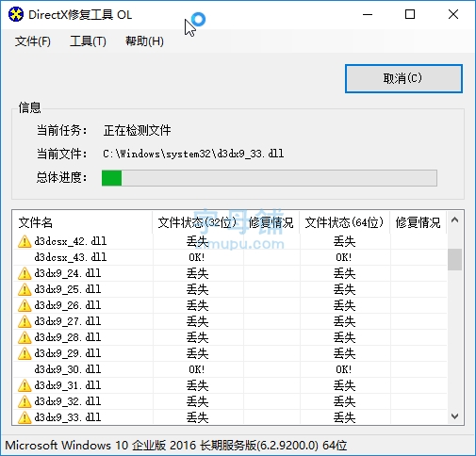Click the current file path C:\Windows\system32\d3dx9_33.dll
The width and height of the screenshot is (476, 456).
click(x=193, y=154)
